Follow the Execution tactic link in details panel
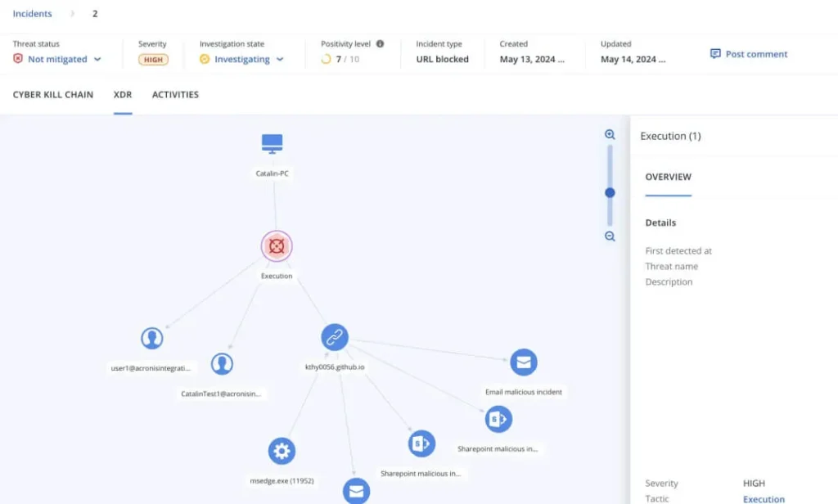Viewport: 838px width, 504px height. tap(764, 499)
